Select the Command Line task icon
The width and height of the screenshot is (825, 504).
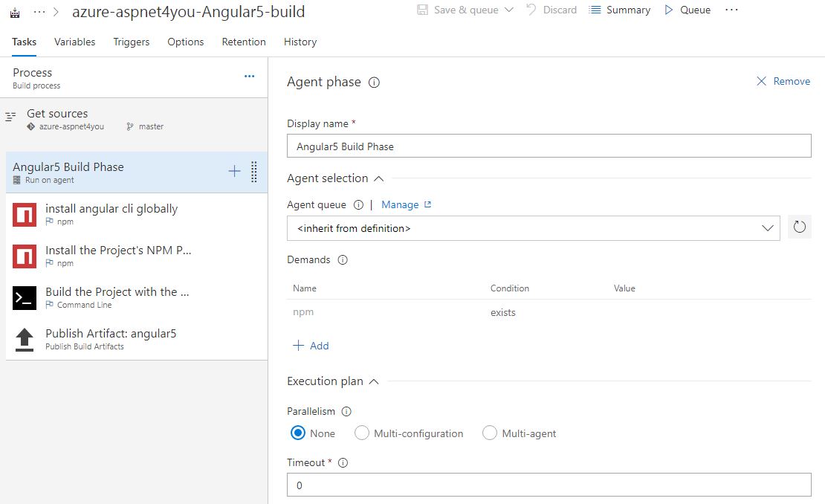point(25,298)
